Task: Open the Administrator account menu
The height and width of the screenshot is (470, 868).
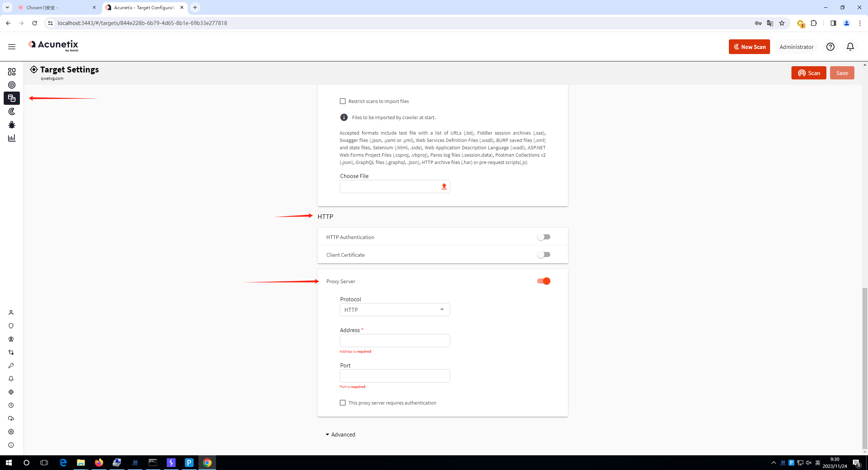Action: tap(796, 47)
